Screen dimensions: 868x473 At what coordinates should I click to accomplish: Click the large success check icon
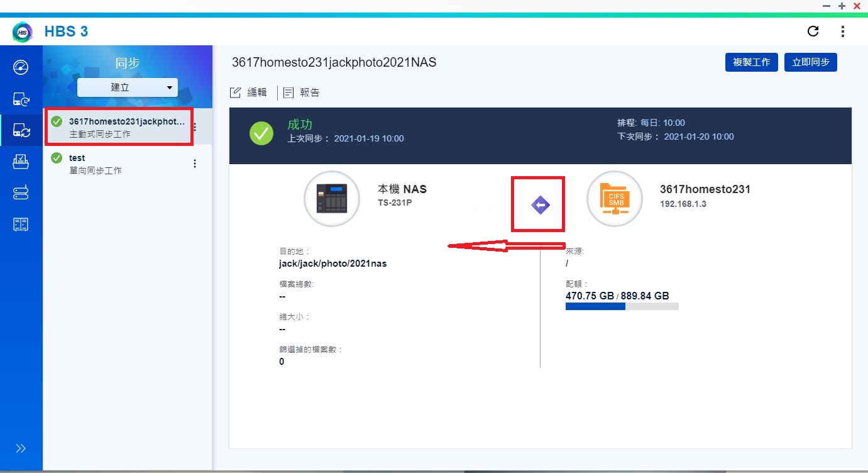point(261,133)
